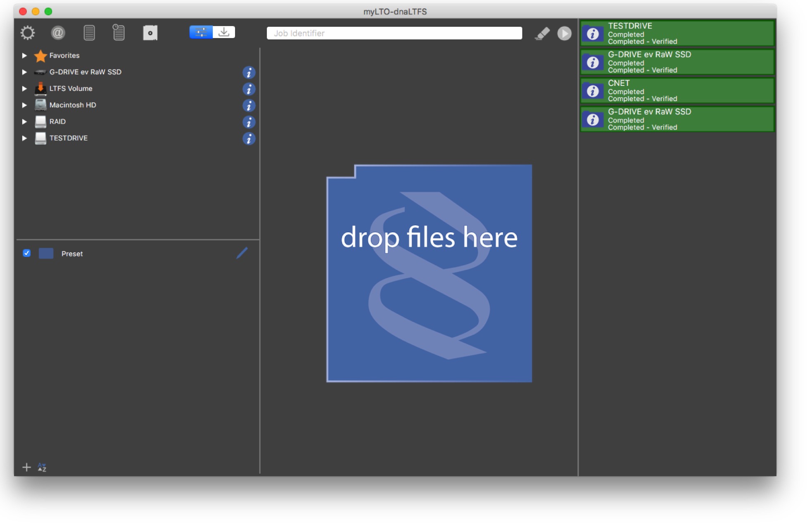Click 'Completed - Verified' under TESTDRIVE job
The width and height of the screenshot is (812, 527).
(x=642, y=41)
